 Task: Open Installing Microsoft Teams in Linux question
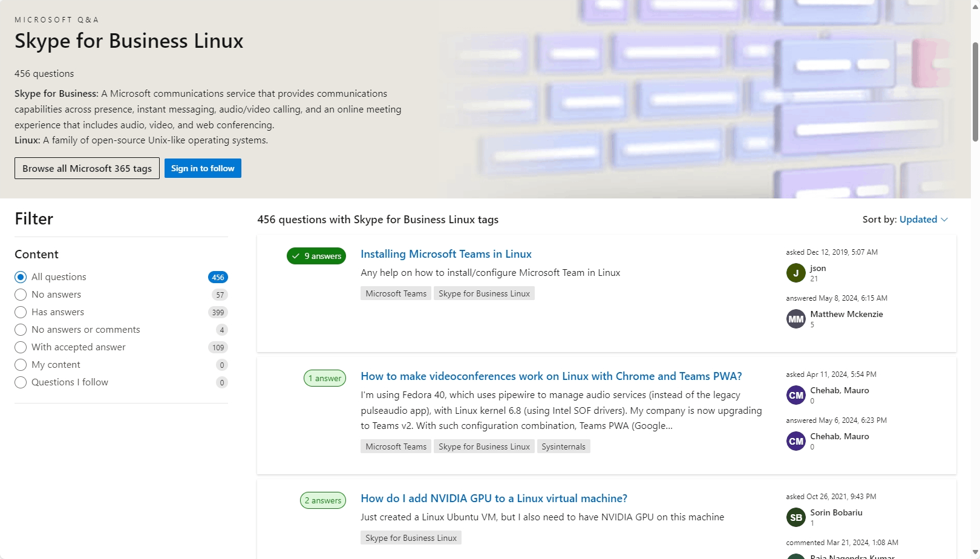pyautogui.click(x=445, y=253)
